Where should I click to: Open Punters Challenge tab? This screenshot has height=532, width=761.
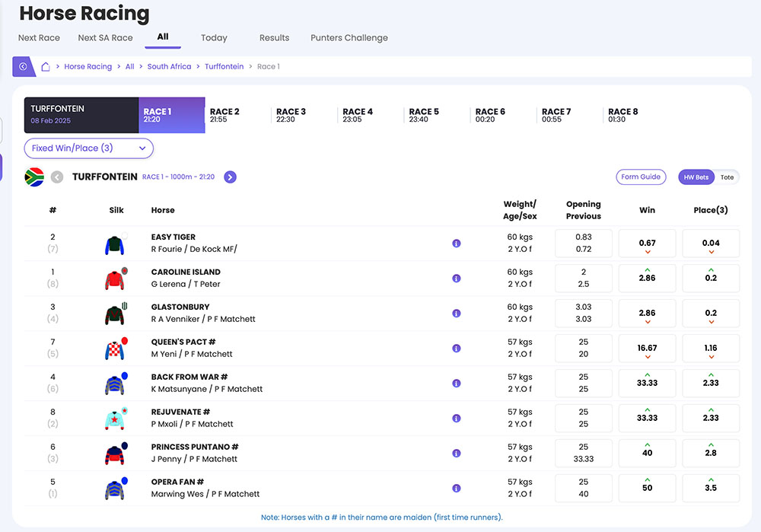[x=349, y=38]
